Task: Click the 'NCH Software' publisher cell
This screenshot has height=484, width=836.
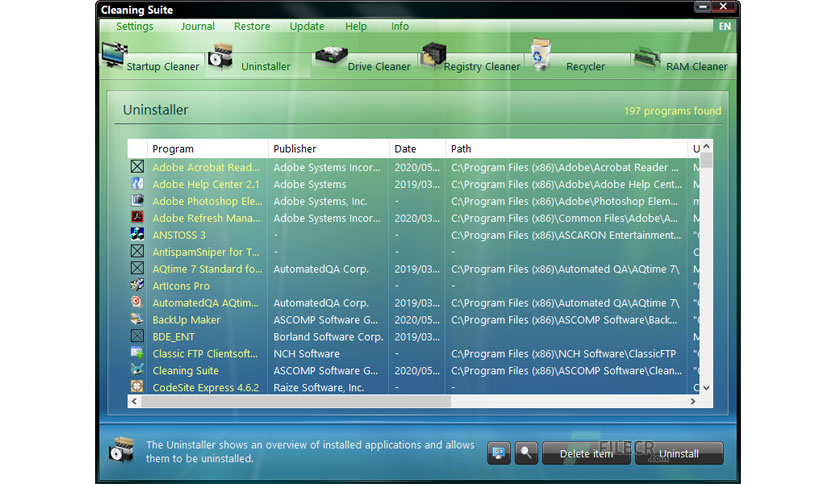Action: (307, 354)
